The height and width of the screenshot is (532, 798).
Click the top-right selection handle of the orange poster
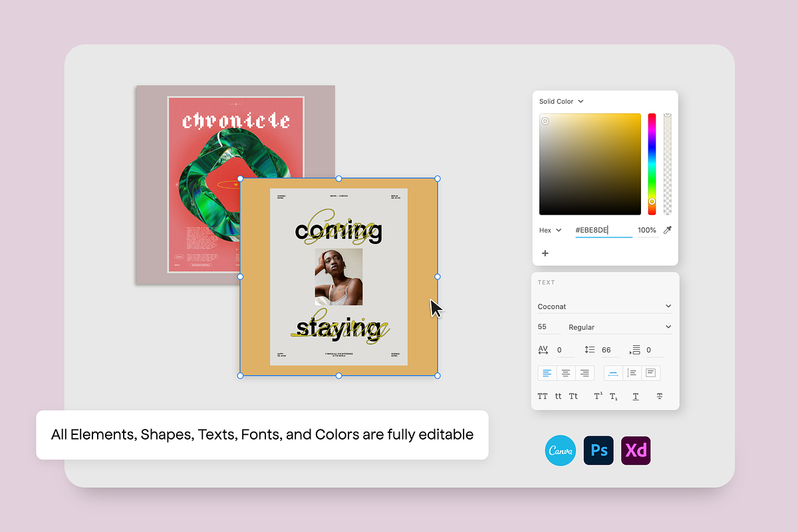pyautogui.click(x=437, y=178)
